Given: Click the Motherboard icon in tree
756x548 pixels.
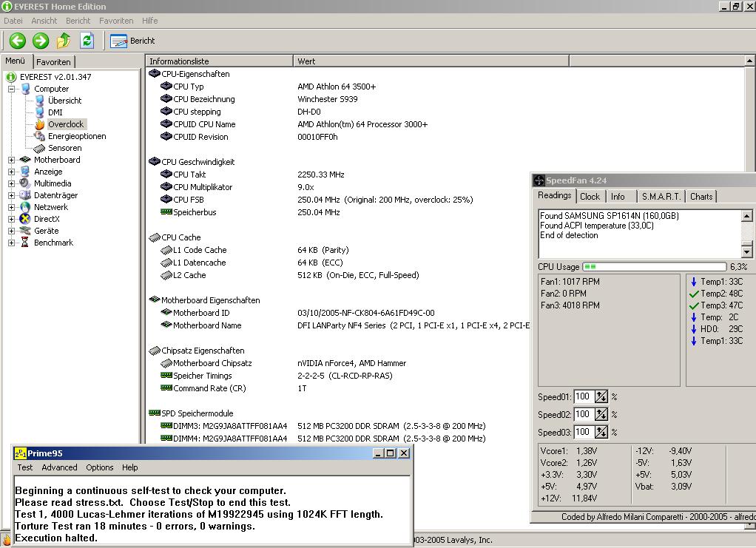Looking at the screenshot, I should (25, 160).
